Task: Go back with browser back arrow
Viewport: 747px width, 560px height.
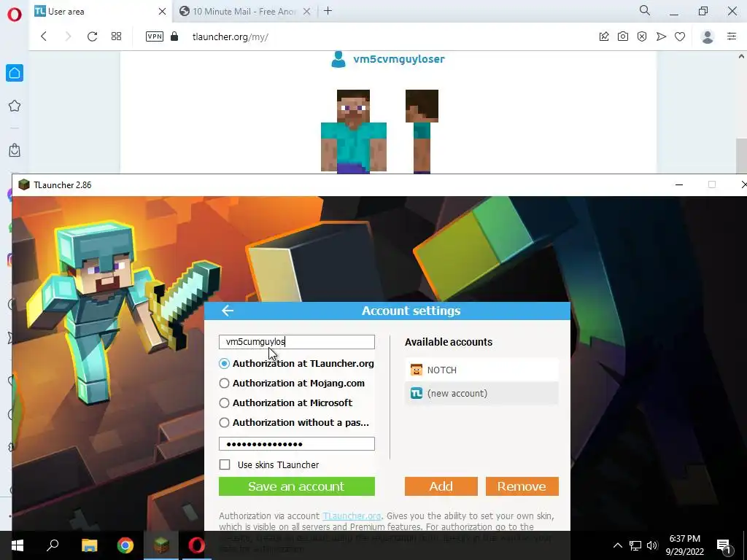Action: pos(44,36)
